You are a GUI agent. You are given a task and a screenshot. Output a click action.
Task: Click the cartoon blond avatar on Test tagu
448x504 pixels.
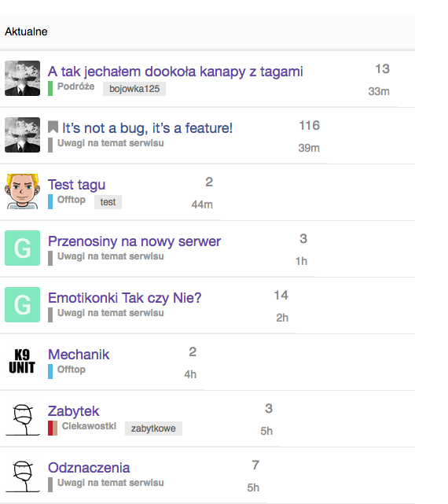pyautogui.click(x=23, y=192)
